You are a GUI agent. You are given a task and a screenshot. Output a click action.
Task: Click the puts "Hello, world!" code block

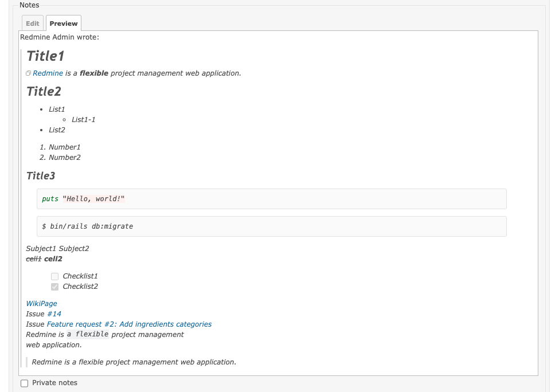(x=272, y=199)
